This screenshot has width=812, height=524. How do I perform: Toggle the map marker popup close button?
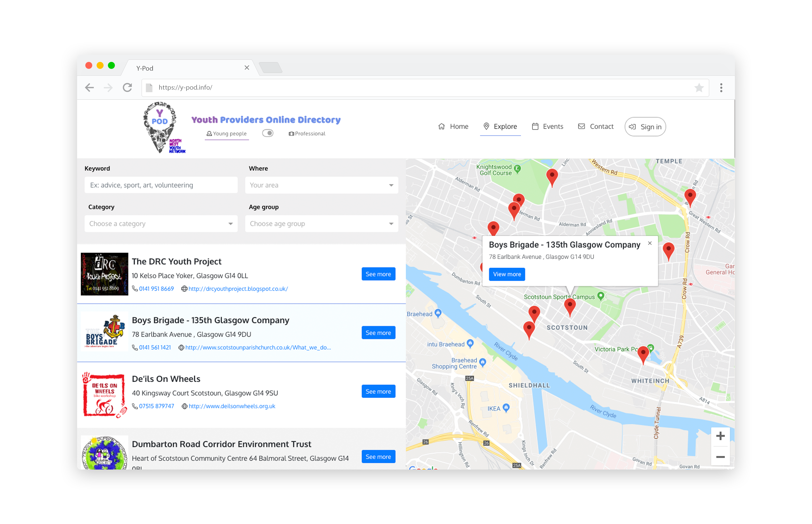(x=649, y=244)
